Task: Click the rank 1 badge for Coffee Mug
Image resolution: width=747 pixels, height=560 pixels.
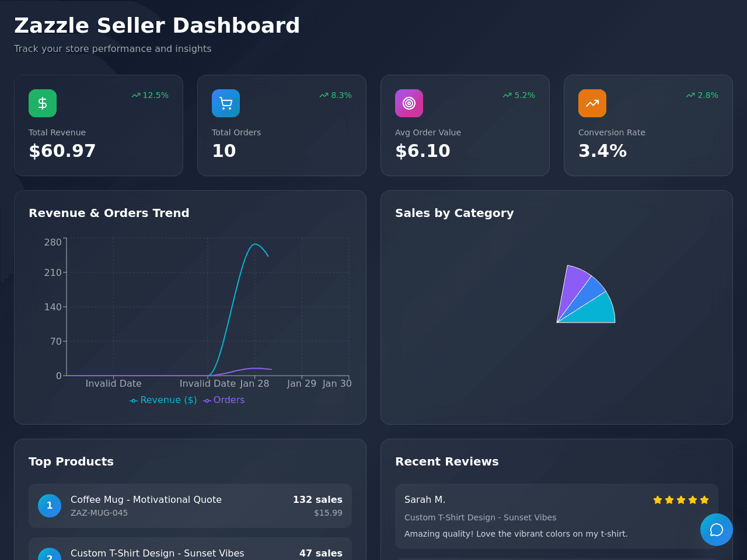Action: [x=50, y=506]
